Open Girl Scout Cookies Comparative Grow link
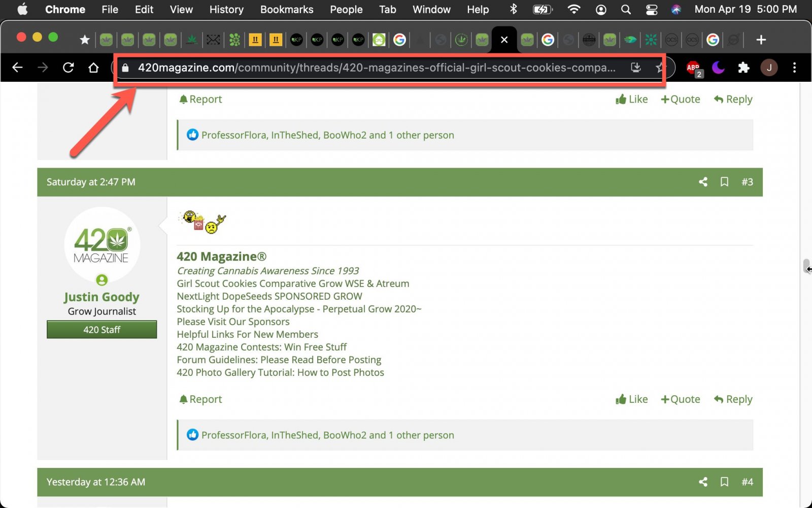 (x=293, y=283)
